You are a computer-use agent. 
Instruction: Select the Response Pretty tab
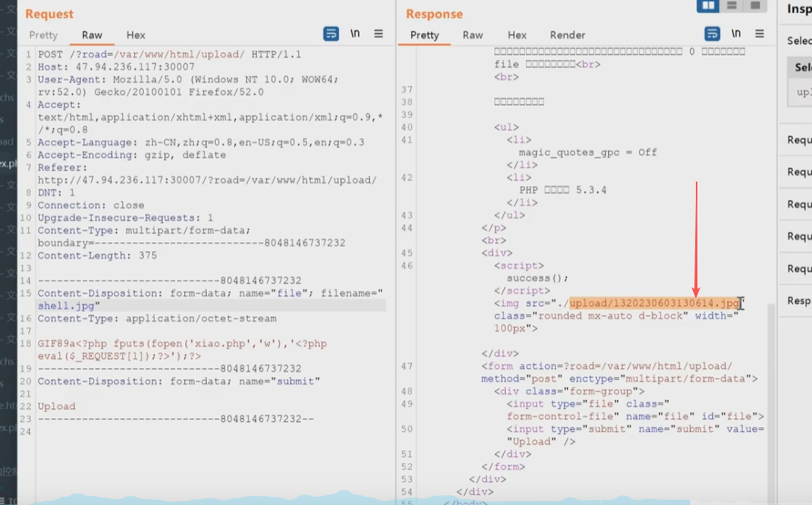click(425, 35)
